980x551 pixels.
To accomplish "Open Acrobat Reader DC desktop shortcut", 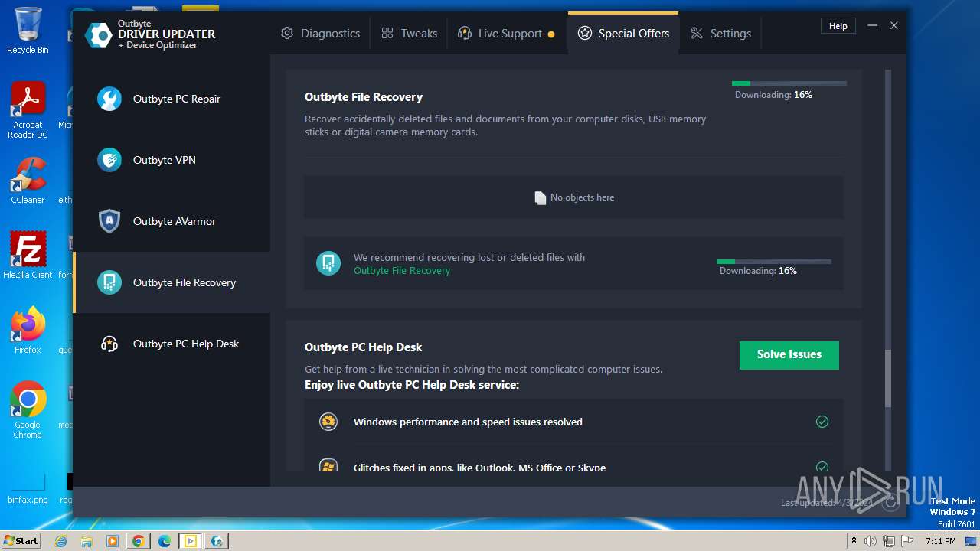I will point(28,111).
